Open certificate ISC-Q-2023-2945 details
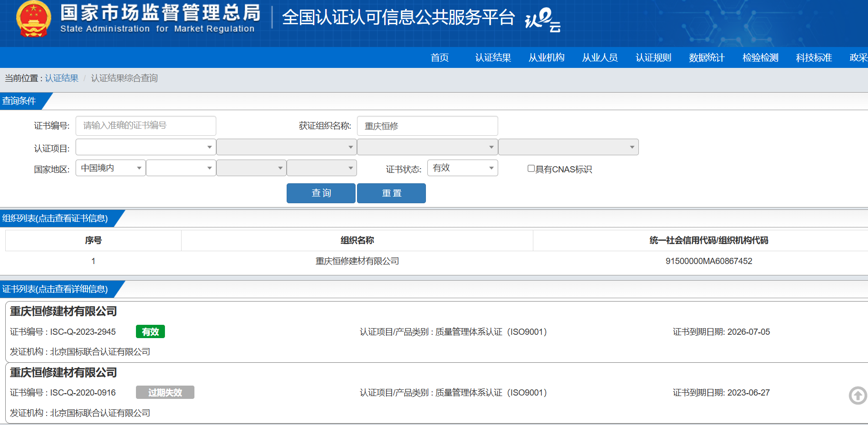This screenshot has height=425, width=868. pos(436,331)
